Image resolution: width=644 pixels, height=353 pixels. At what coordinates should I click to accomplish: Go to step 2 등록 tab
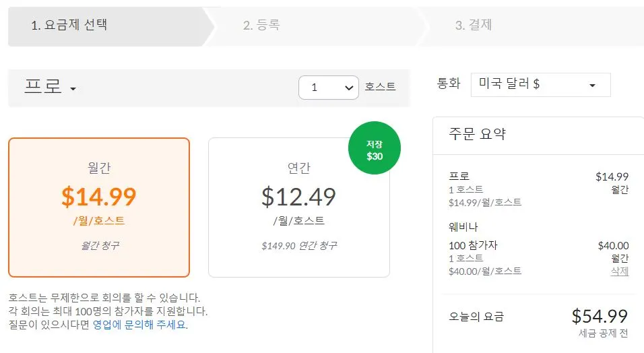click(x=261, y=26)
